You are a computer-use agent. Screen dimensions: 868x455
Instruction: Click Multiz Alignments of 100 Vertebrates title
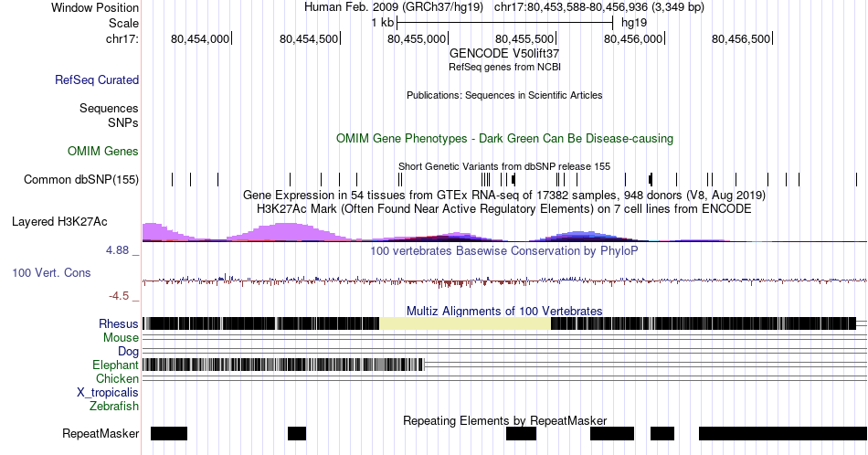point(504,311)
